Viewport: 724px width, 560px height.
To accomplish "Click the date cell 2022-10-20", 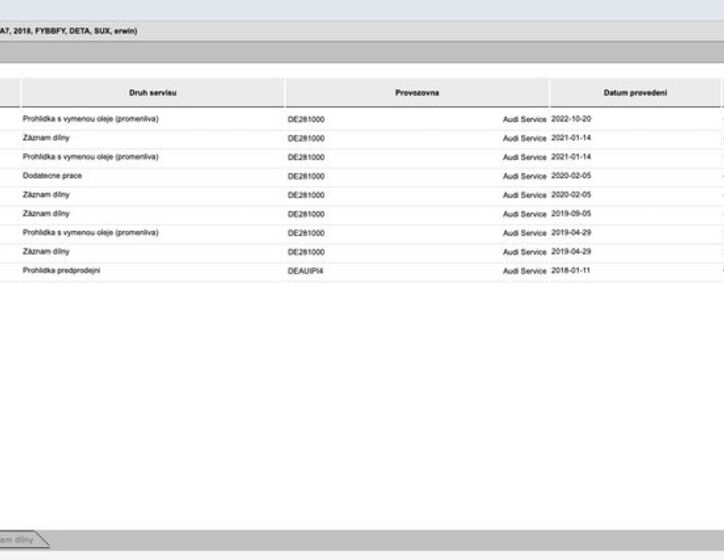I will (571, 119).
